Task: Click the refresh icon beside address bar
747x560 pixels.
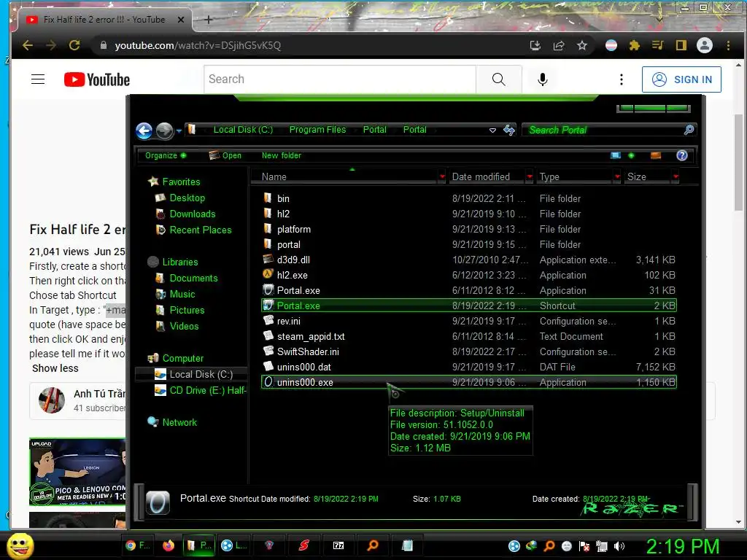Action: (509, 130)
